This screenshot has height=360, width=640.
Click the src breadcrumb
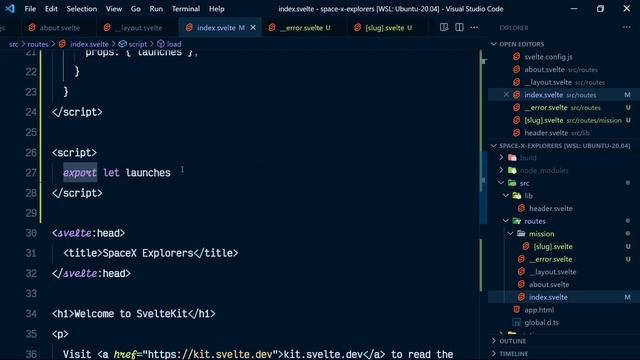[x=13, y=44]
